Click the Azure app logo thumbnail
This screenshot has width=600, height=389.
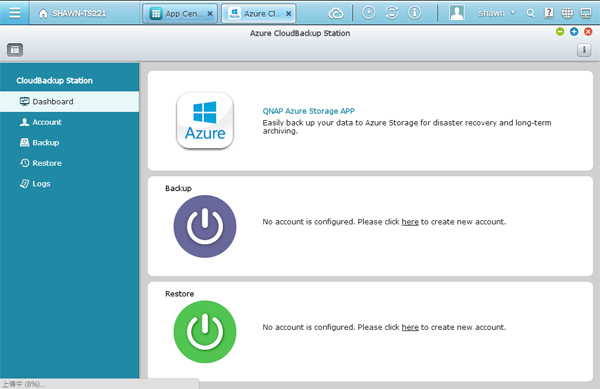pos(205,120)
